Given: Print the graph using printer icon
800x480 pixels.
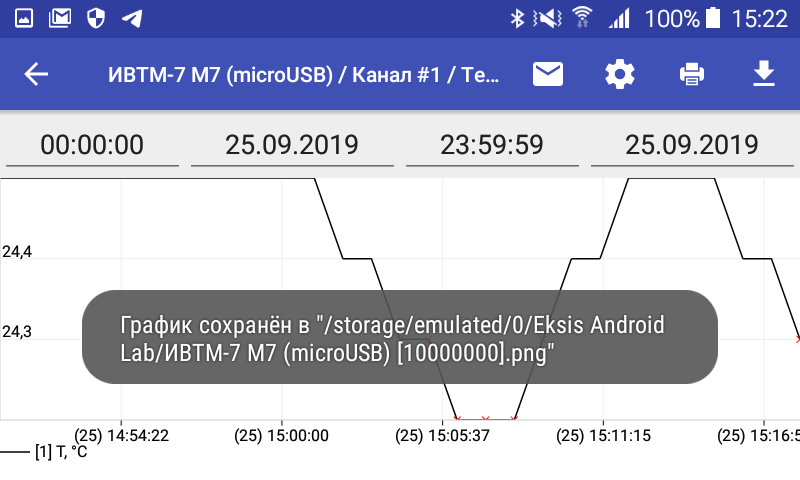Looking at the screenshot, I should coord(692,75).
